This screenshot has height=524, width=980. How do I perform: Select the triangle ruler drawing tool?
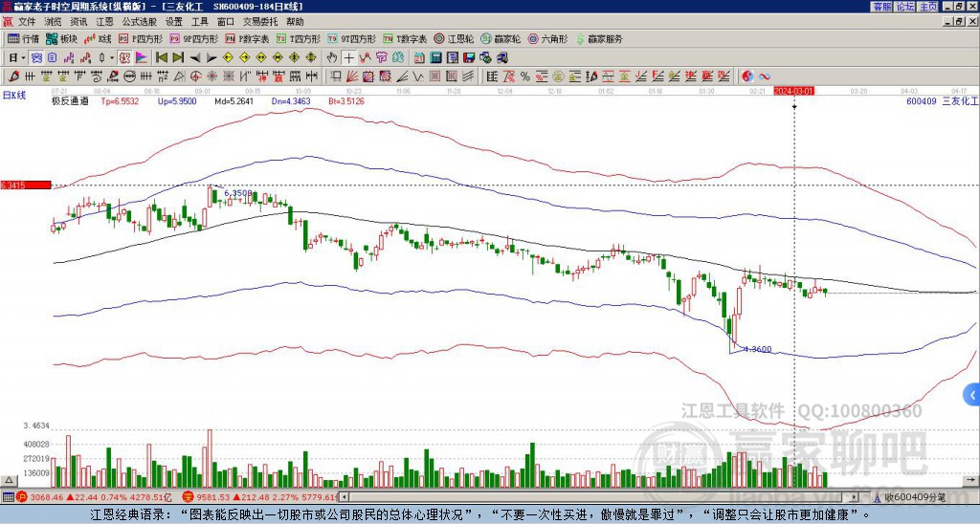pyautogui.click(x=179, y=76)
